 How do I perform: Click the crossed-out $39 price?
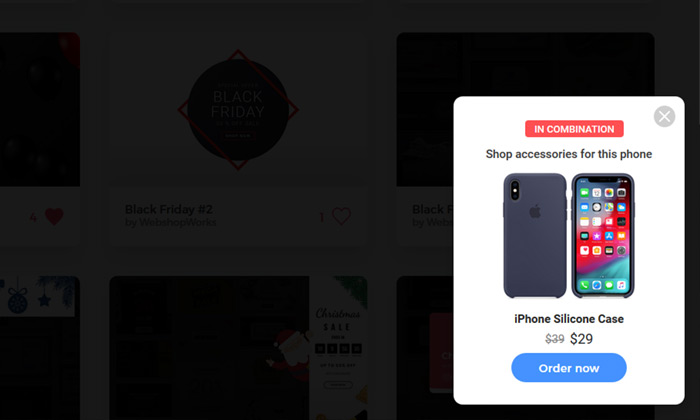554,339
